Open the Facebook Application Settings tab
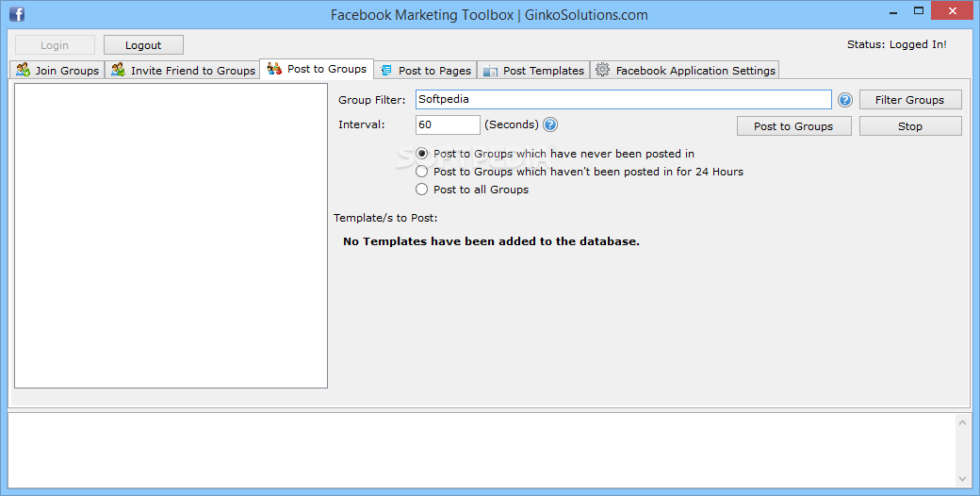 [x=695, y=71]
